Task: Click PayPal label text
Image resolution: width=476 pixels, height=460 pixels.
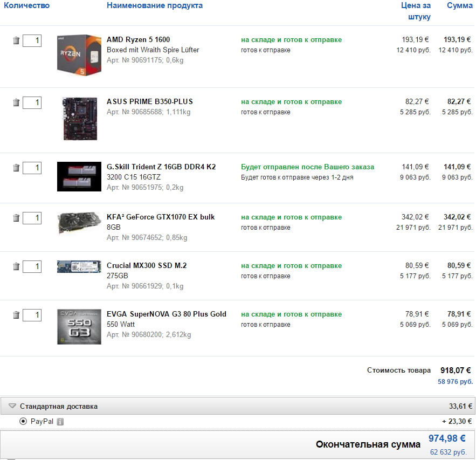Action: (42, 421)
